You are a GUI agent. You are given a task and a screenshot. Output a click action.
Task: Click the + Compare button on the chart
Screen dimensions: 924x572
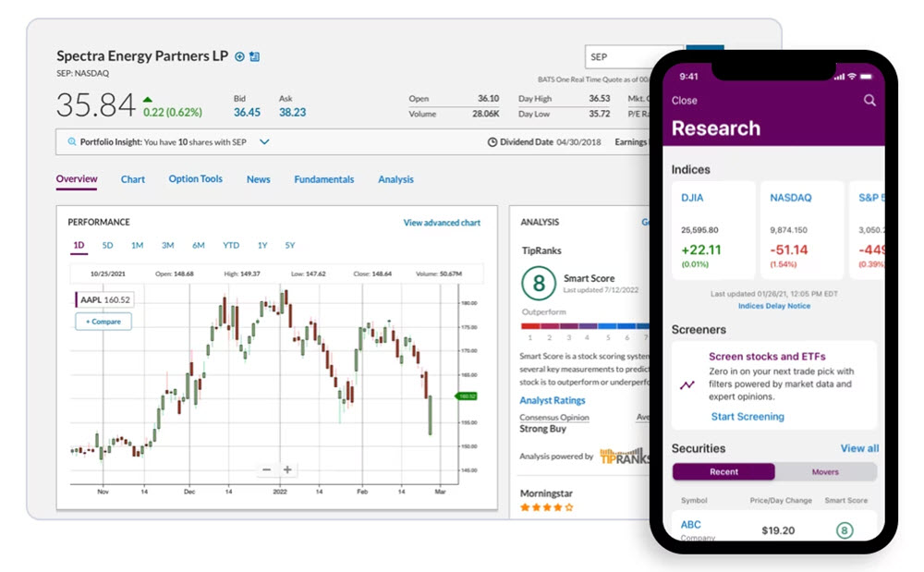click(x=103, y=321)
